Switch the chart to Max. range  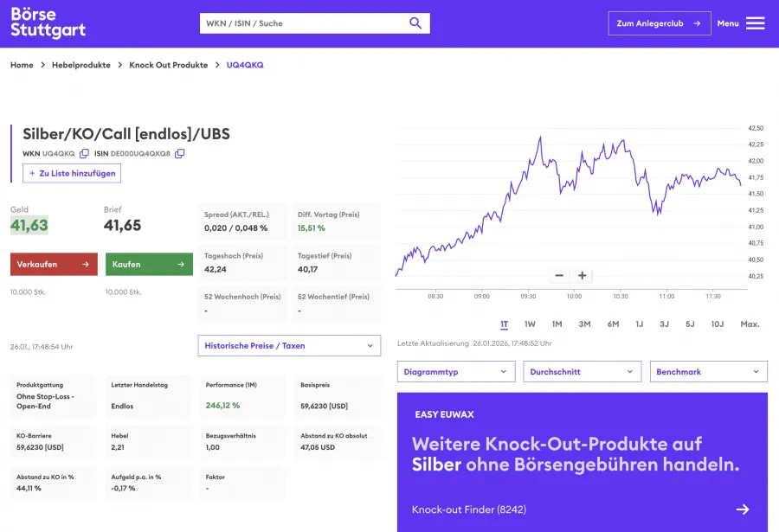click(x=749, y=324)
